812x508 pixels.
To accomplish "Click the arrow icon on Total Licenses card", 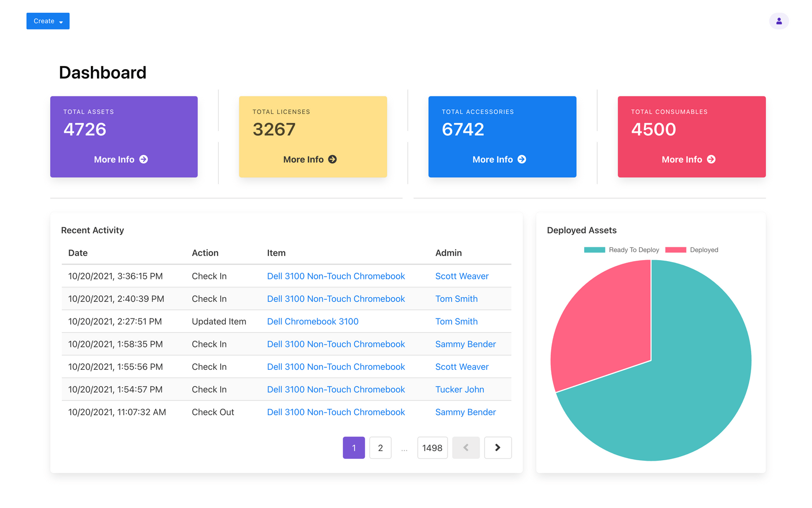I will pyautogui.click(x=333, y=159).
